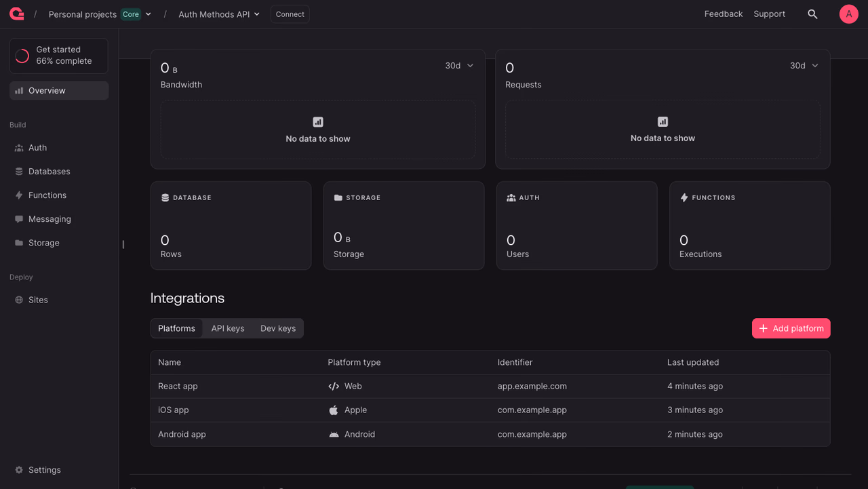Viewport: 868px width, 489px height.
Task: Open the search magnifier icon
Action: point(812,14)
